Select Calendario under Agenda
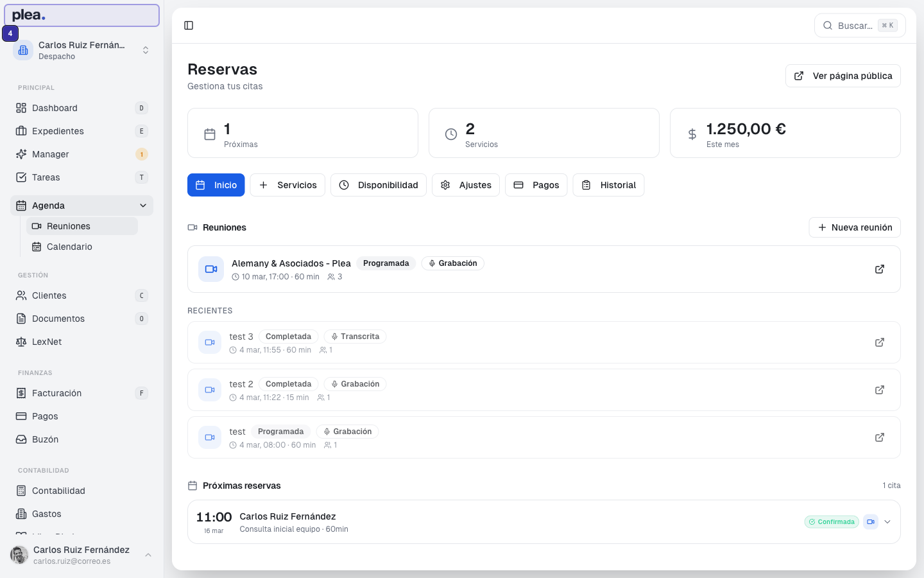 click(82, 247)
